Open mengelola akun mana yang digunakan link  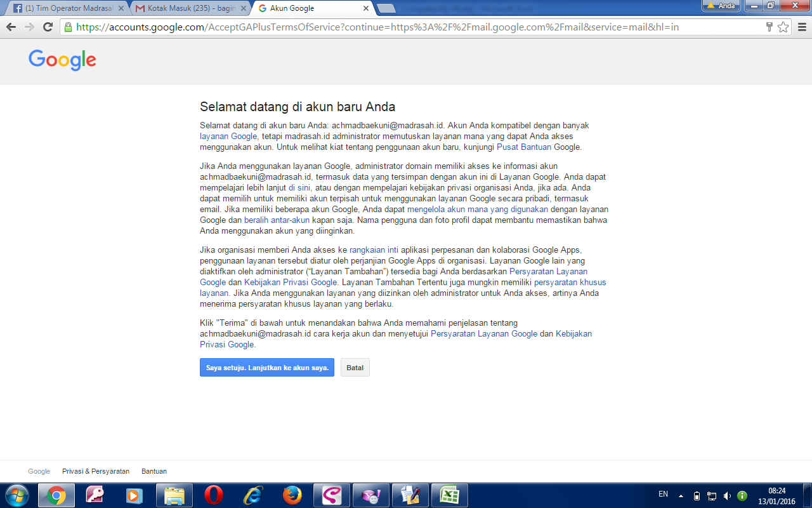pyautogui.click(x=478, y=210)
